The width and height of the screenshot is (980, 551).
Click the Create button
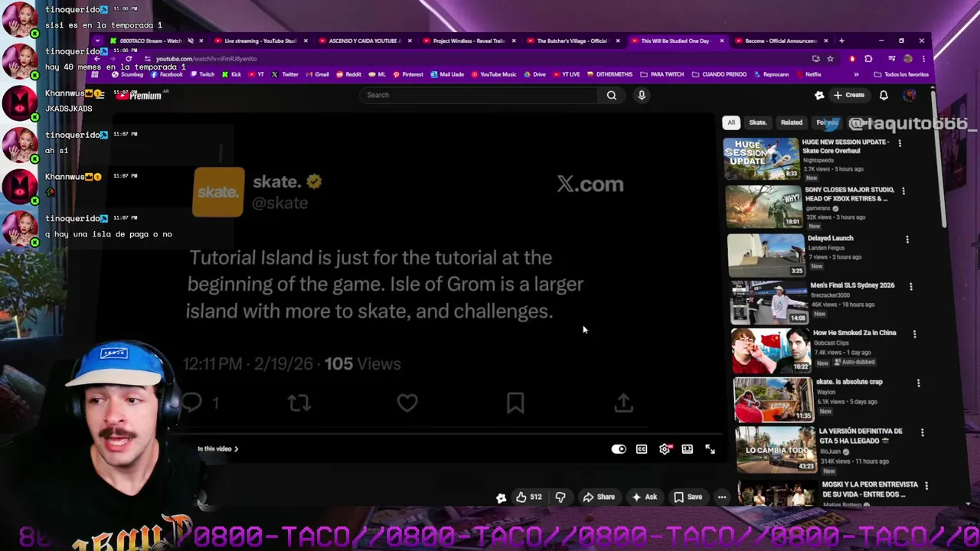(x=849, y=95)
